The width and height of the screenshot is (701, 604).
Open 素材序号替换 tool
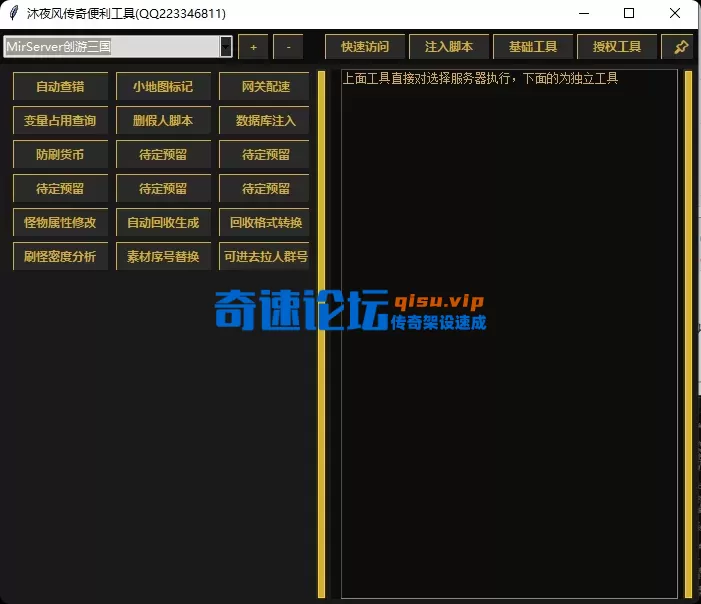coord(163,256)
